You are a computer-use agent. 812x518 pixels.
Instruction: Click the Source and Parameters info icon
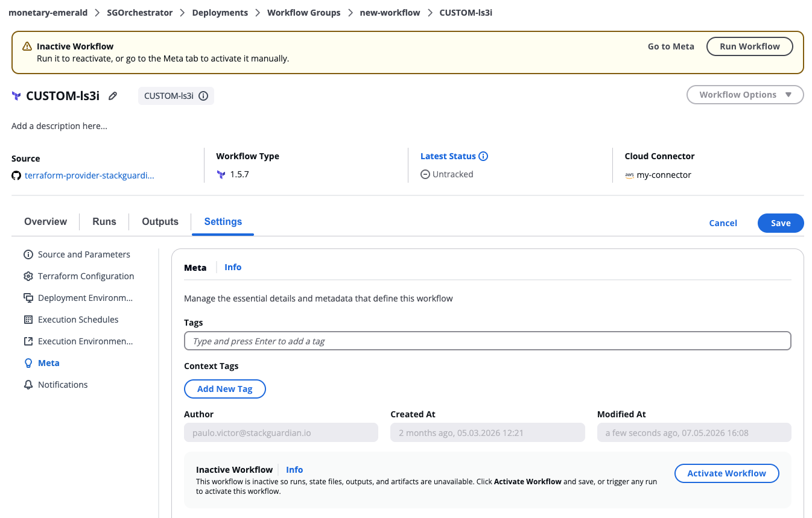[x=28, y=254]
